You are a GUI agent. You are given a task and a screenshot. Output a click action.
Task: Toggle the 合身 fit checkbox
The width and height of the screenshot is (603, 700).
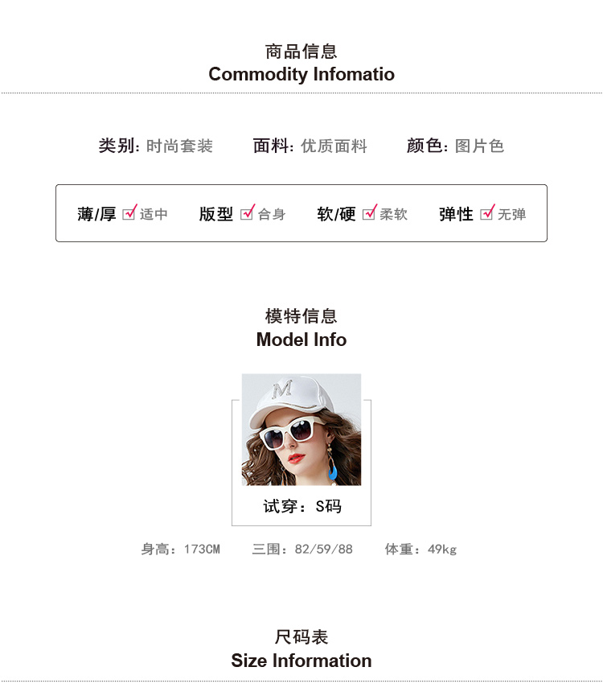247,214
